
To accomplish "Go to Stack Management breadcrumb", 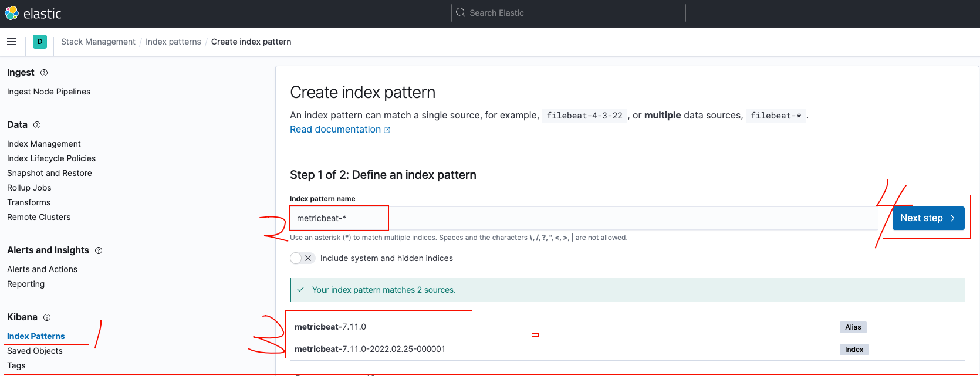I will tap(98, 42).
